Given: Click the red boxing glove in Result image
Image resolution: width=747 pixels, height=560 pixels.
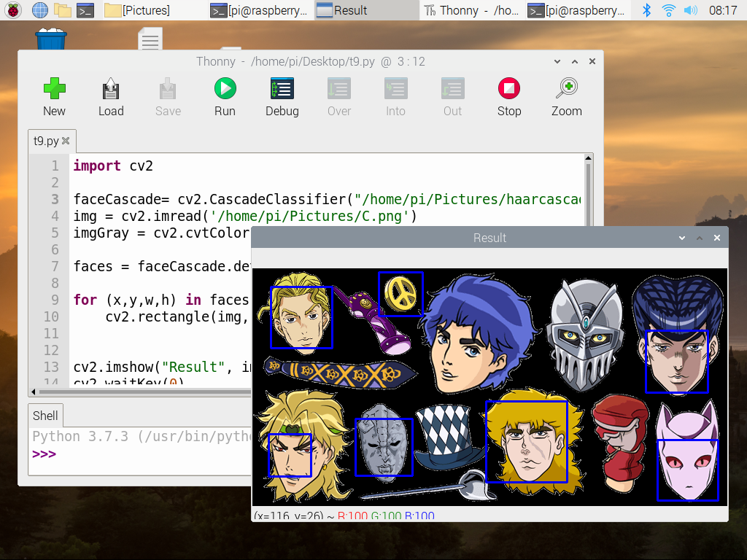Looking at the screenshot, I should [620, 443].
